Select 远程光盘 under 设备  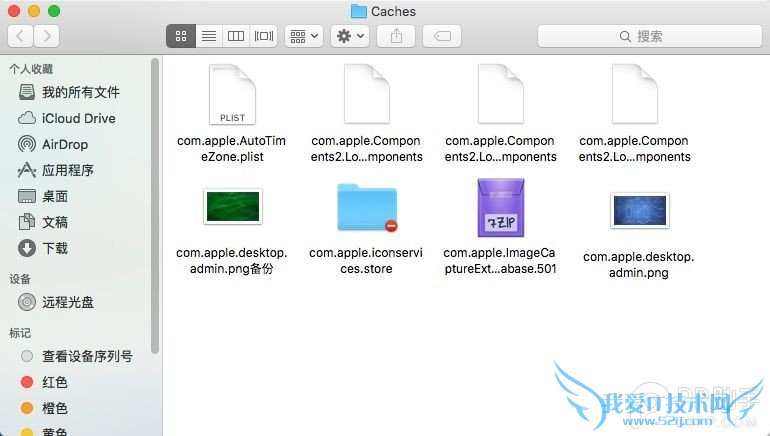pyautogui.click(x=68, y=302)
